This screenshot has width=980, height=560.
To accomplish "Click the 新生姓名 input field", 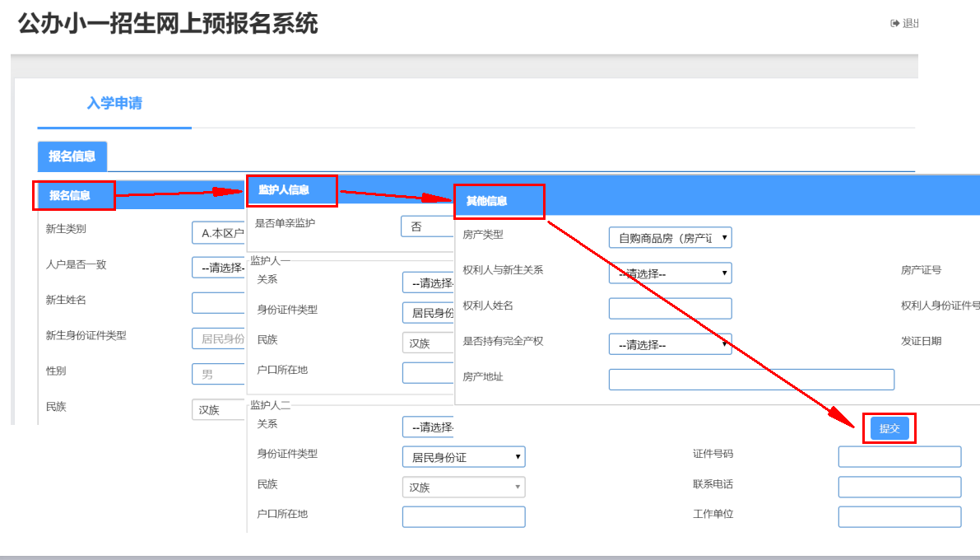I will pos(219,303).
